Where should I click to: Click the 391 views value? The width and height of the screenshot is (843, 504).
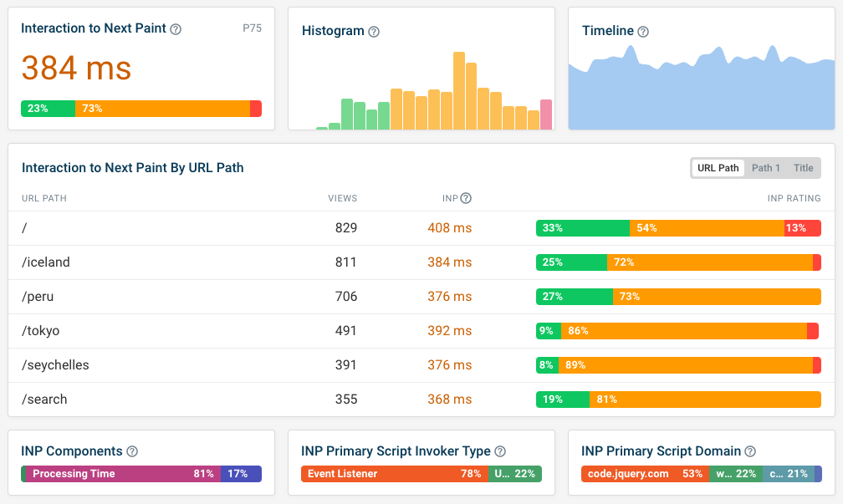346,365
